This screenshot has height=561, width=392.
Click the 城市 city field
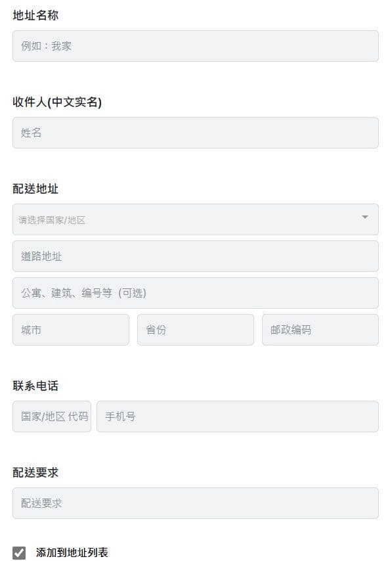click(70, 330)
